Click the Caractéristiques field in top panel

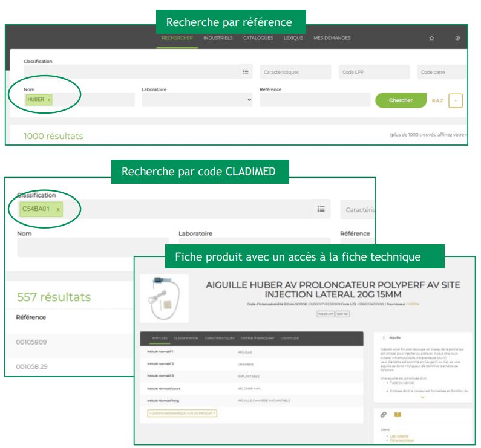point(295,72)
